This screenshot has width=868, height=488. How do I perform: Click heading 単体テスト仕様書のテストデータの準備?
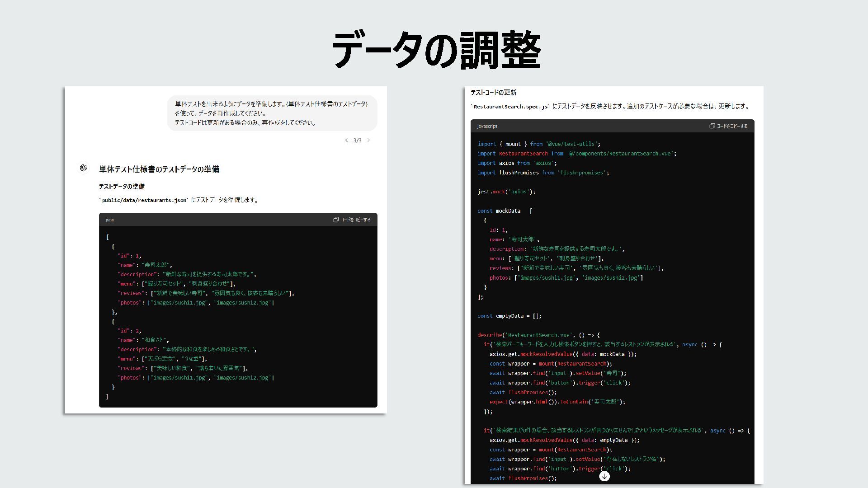[x=159, y=169]
